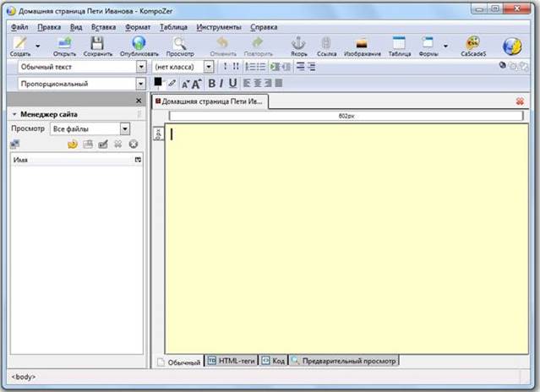Click the KompoZer globe logo at toolbar right
Screen dimensions: 540x392
(512, 46)
